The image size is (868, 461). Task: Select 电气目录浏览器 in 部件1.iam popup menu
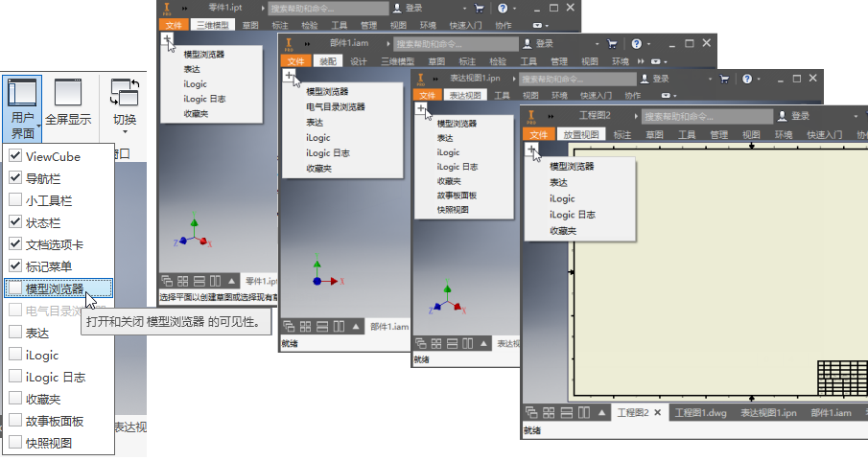[x=336, y=106]
